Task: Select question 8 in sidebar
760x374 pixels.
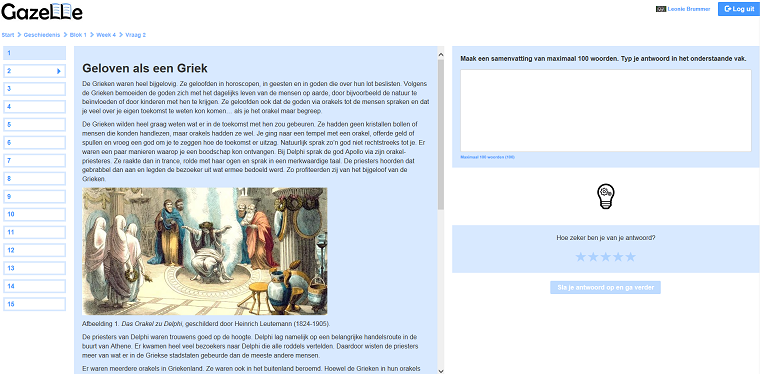Action: tap(34, 179)
